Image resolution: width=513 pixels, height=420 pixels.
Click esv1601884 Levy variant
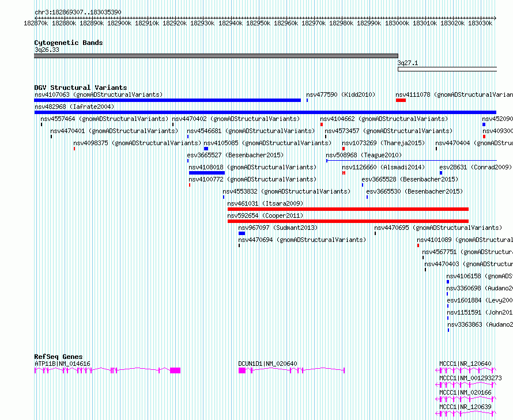[x=480, y=300]
